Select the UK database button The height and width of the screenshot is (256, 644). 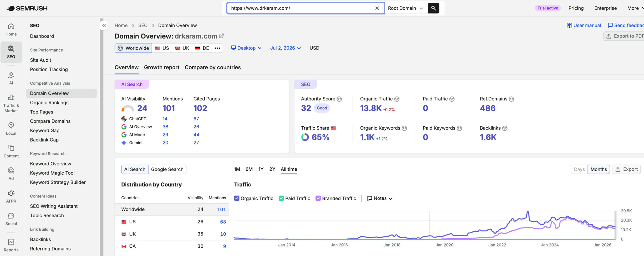pyautogui.click(x=182, y=48)
